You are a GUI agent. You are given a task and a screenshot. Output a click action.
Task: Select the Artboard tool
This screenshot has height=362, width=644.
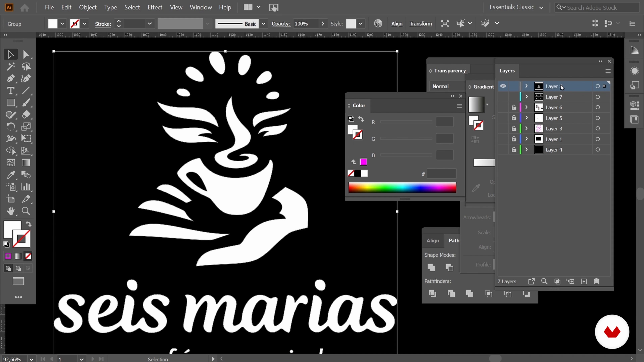[11, 199]
